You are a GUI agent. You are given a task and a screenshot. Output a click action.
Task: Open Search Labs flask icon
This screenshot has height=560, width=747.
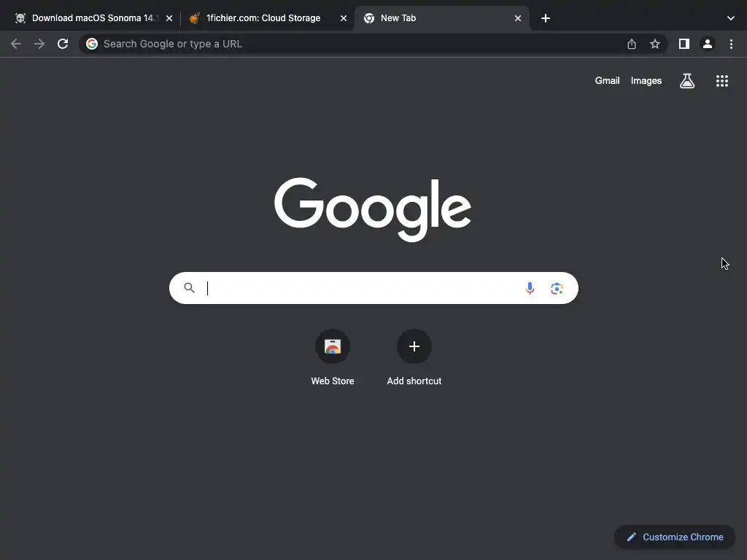click(x=687, y=81)
